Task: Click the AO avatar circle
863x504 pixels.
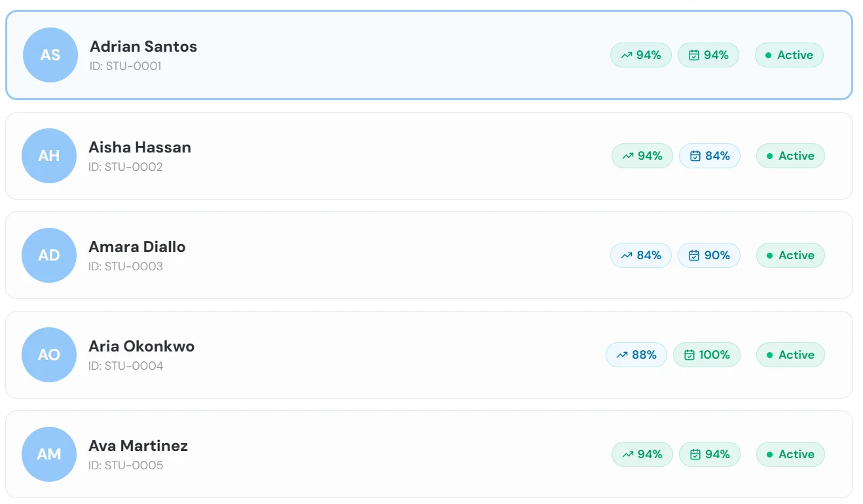Action: [49, 355]
